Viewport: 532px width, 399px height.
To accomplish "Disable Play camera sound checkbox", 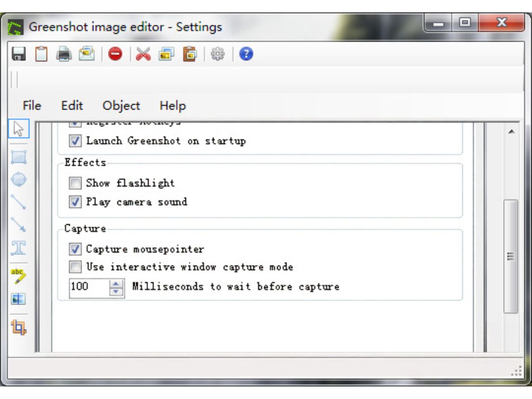I will [75, 202].
